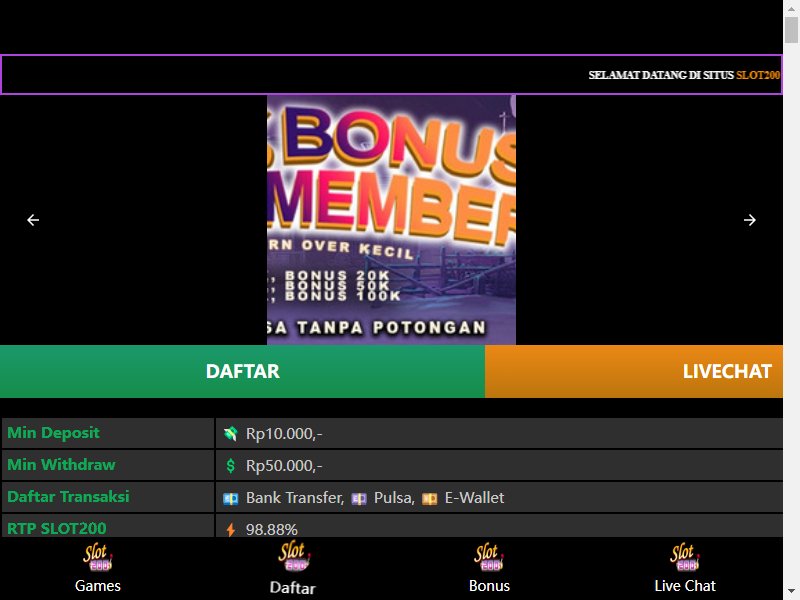Click the blue banknote icon before Bank Transfer
The image size is (800, 600).
[x=231, y=498]
